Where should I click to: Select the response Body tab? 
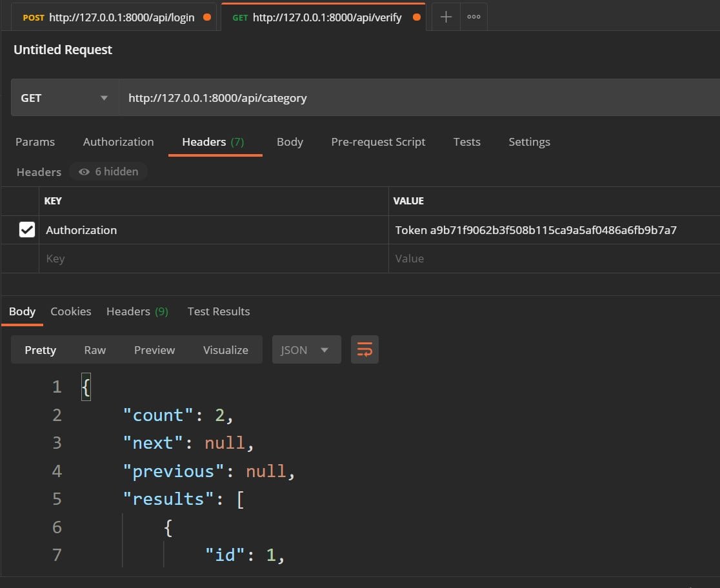(22, 311)
